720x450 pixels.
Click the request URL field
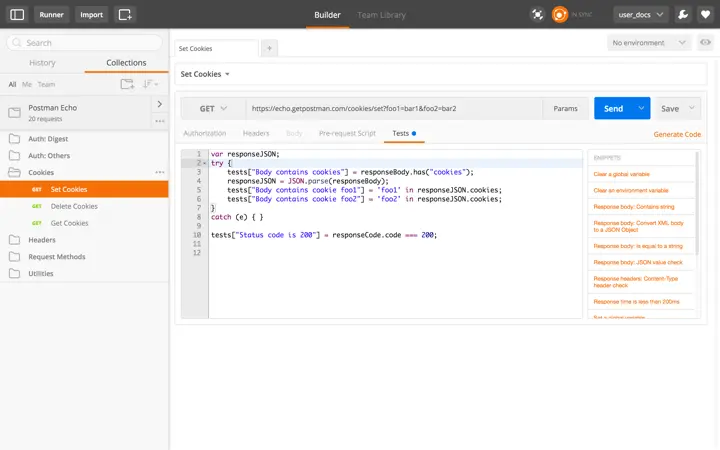click(x=394, y=109)
